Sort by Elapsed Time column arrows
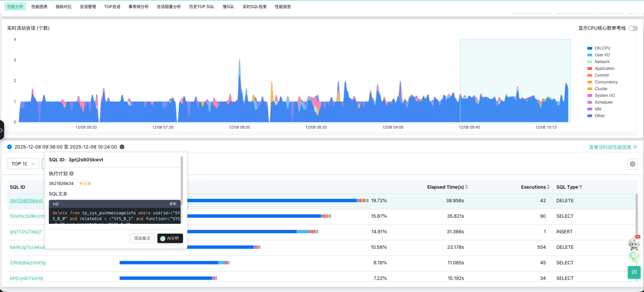Viewport: 644px width, 292px height. tap(467, 187)
